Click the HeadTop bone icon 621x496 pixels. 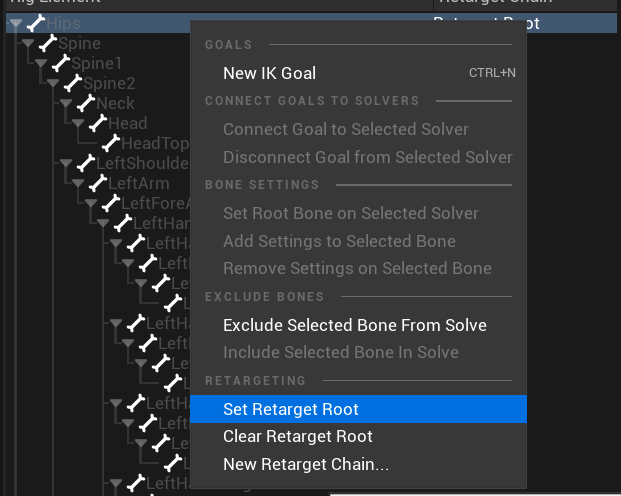coord(111,143)
